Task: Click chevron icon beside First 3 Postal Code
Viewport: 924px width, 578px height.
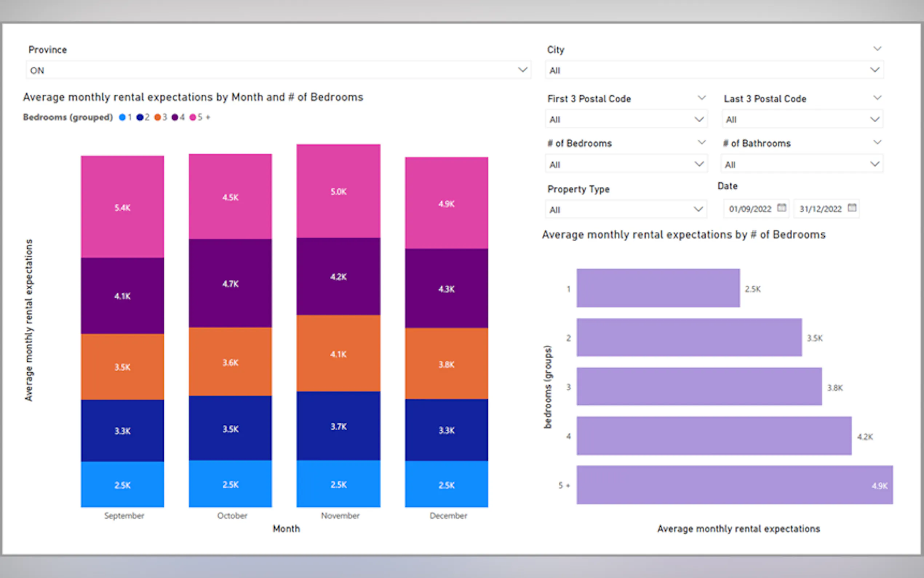Action: coord(701,98)
